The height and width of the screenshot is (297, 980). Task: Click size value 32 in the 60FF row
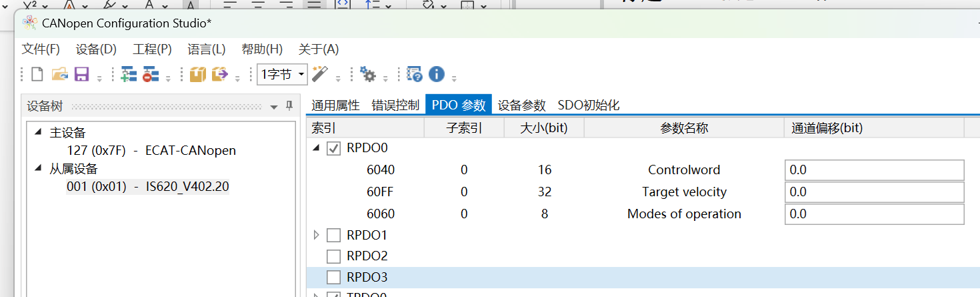pos(545,192)
